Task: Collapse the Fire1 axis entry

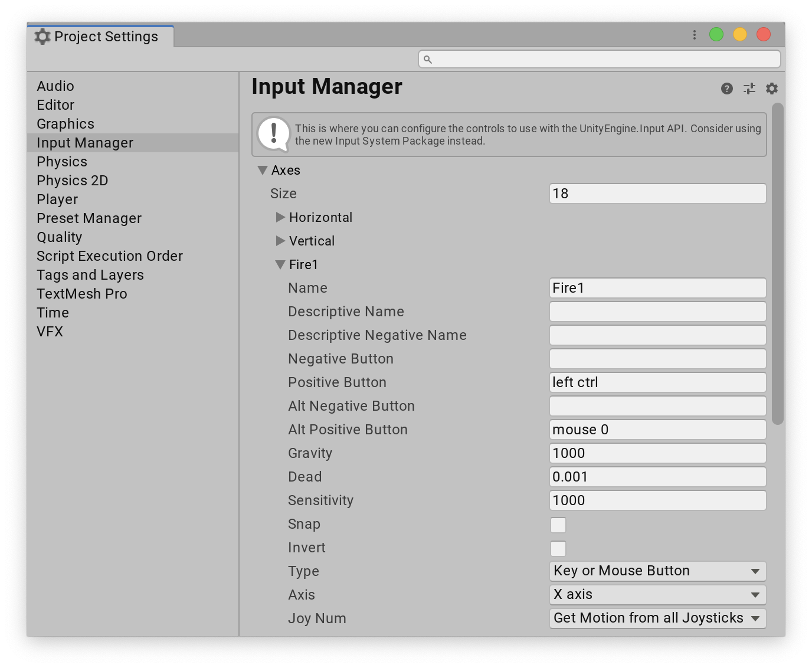Action: [x=280, y=264]
